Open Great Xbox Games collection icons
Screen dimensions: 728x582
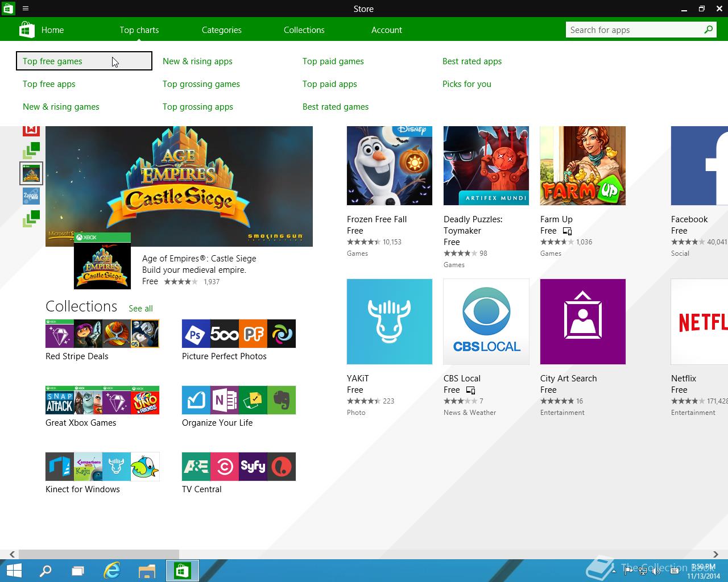[x=102, y=400]
